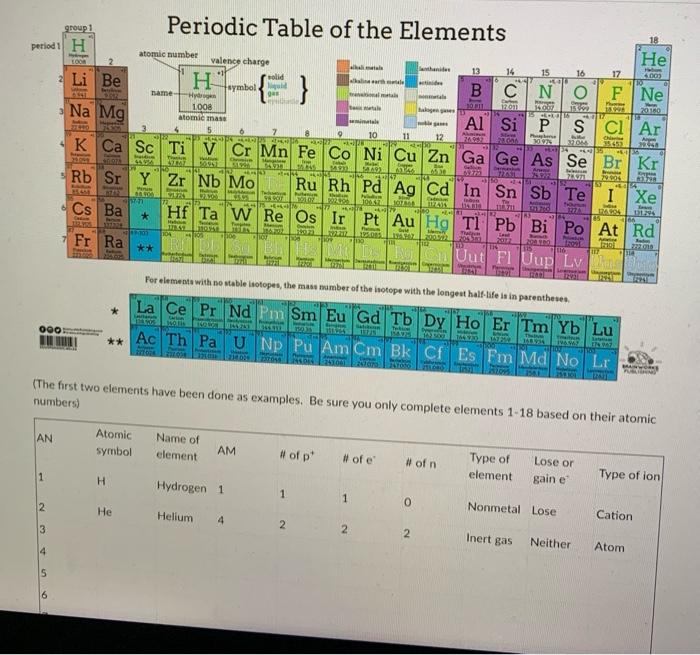Click the Cu copper element cell
Image resolution: width=700 pixels, height=655 pixels.
pos(405,159)
